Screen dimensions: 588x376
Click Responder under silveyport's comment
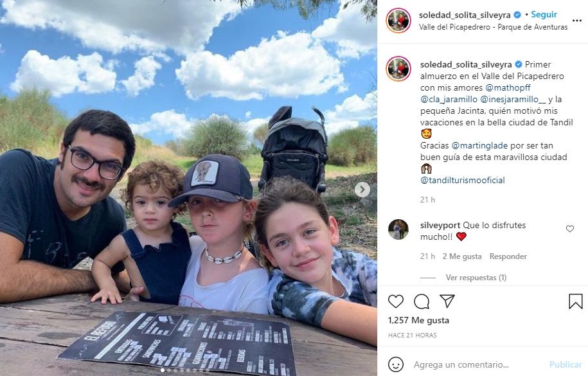coord(508,256)
